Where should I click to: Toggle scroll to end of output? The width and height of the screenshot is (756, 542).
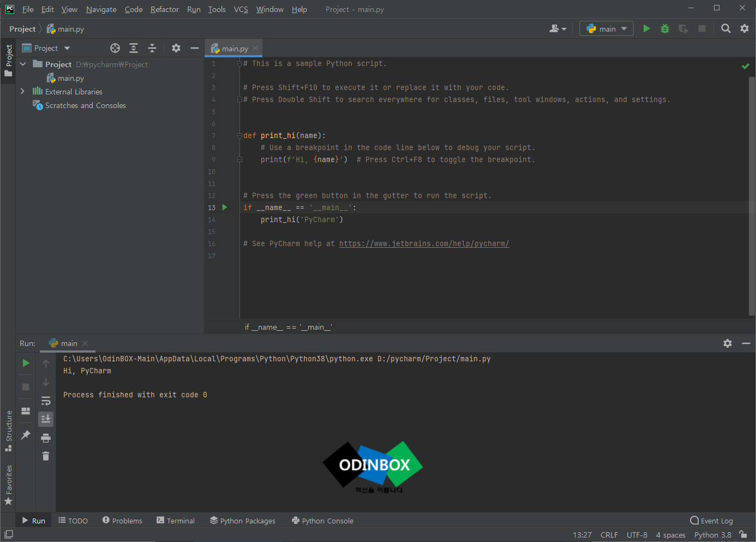coord(46,419)
